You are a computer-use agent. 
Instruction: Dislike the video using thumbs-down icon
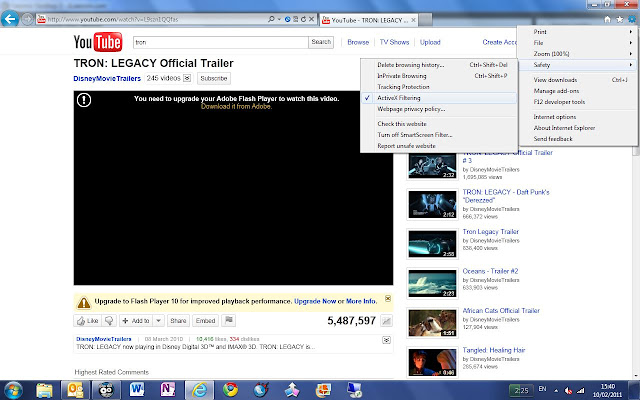click(109, 320)
